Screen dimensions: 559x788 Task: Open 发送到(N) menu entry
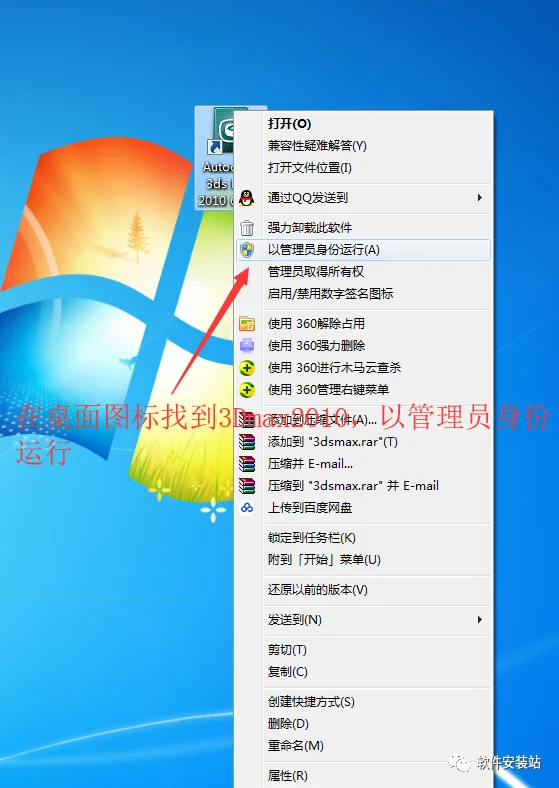363,620
